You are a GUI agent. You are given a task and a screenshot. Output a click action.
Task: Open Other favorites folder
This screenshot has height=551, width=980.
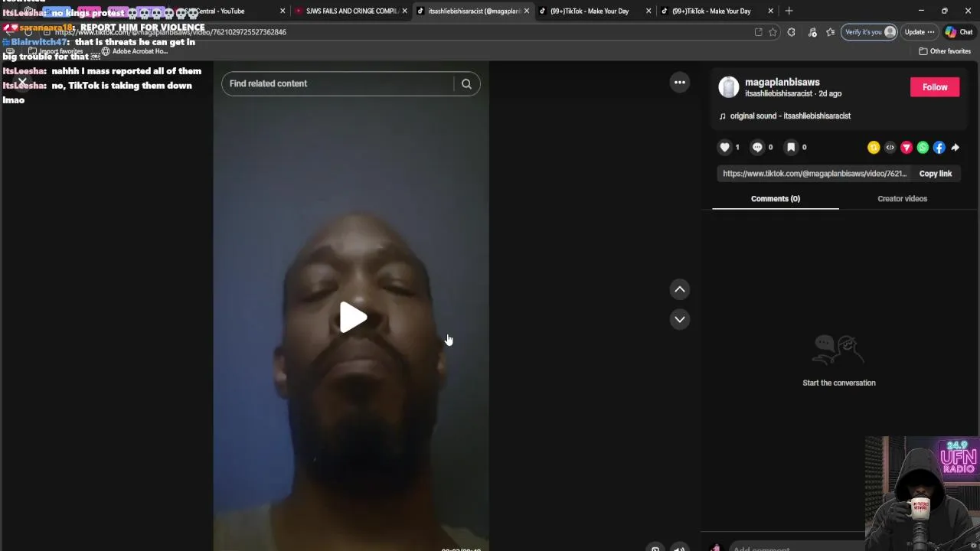pyautogui.click(x=945, y=51)
